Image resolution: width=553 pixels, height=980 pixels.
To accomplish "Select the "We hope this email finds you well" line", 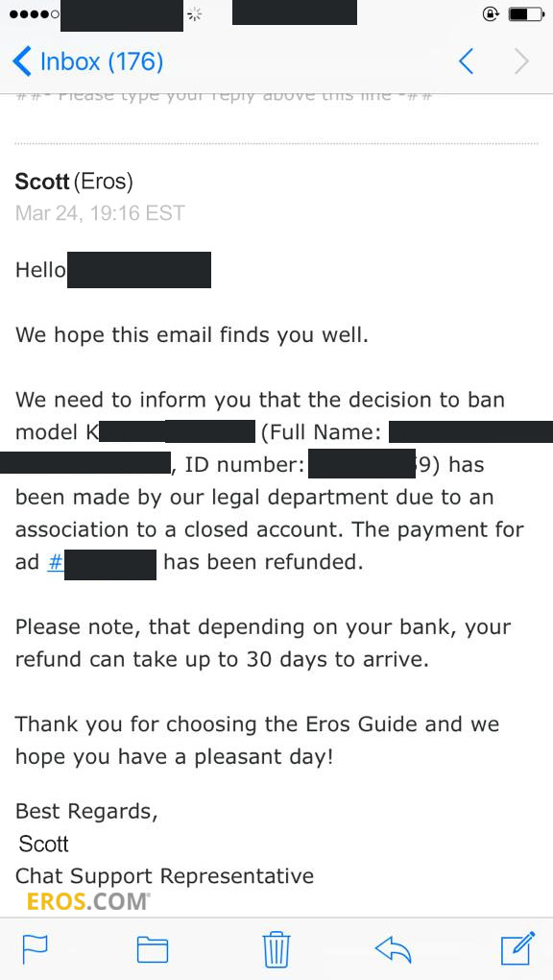I will click(x=192, y=335).
